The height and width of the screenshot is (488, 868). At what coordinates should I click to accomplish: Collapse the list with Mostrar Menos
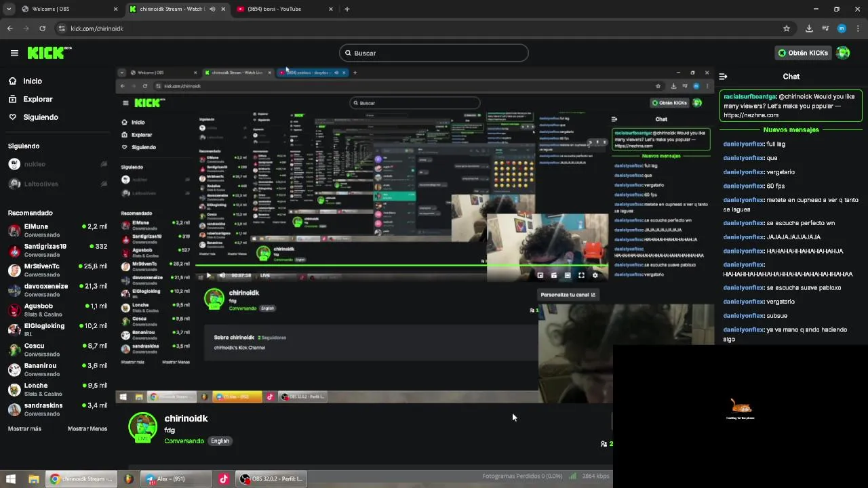click(x=87, y=428)
